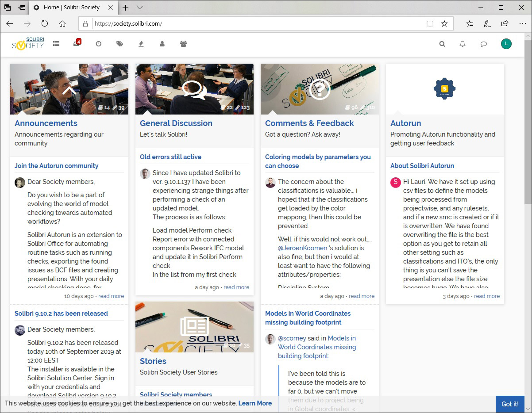Refresh the page with reload icon
The height and width of the screenshot is (413, 532).
44,23
